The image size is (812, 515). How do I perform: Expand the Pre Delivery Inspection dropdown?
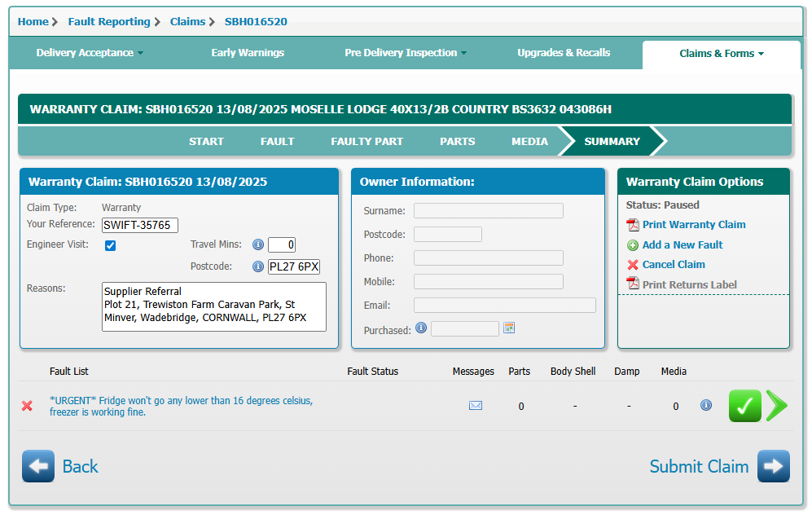[406, 53]
